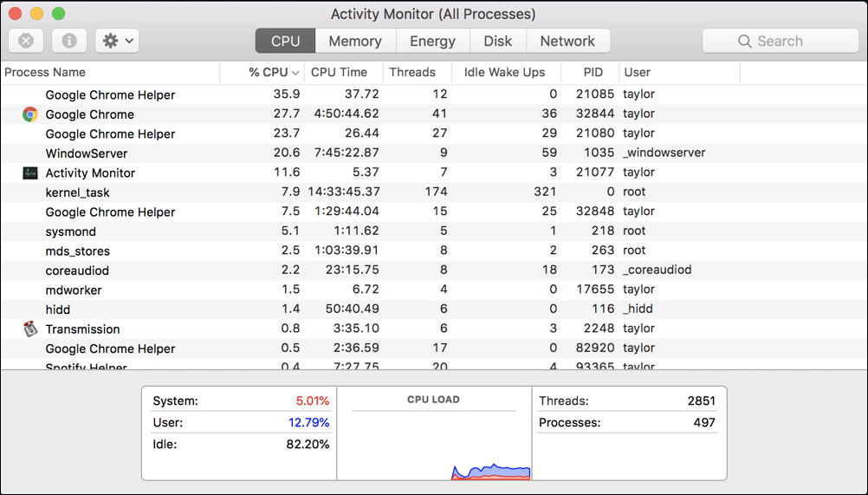Switch to the Network tab
Viewport: 868px width, 495px height.
(x=568, y=41)
